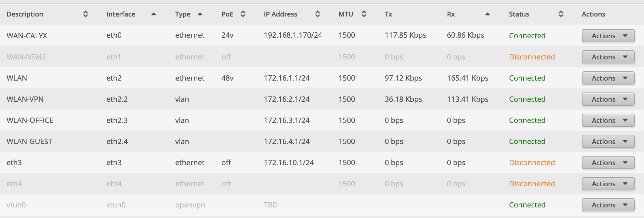Screen dimensions: 644x218
Task: Expand the Actions menu for vtun0
Action: pos(608,205)
